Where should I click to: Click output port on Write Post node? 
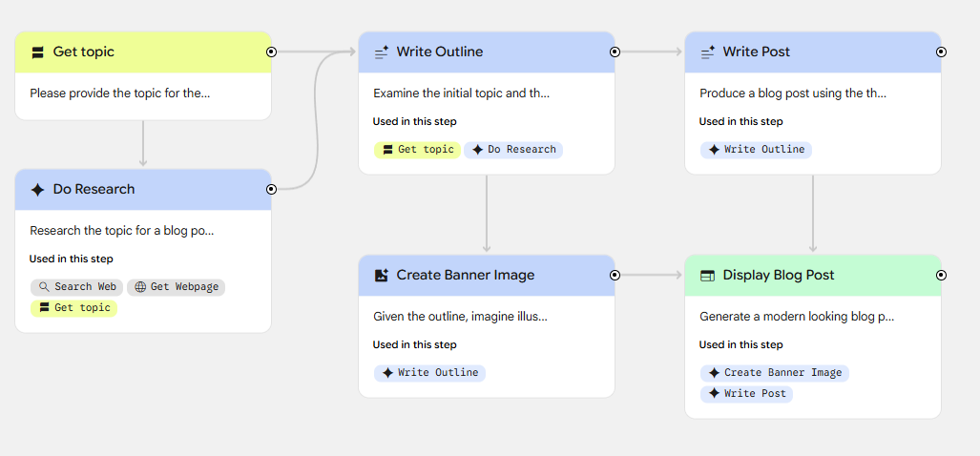[942, 52]
